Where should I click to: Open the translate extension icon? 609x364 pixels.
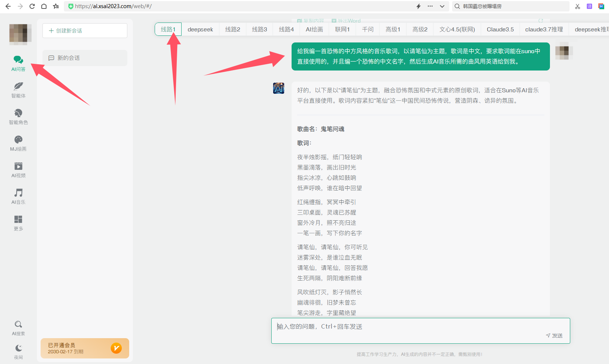click(589, 6)
